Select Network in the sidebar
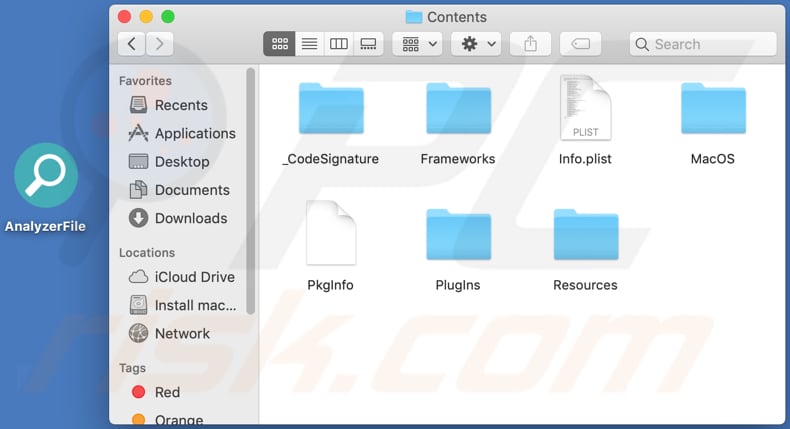The image size is (790, 429). (x=169, y=333)
